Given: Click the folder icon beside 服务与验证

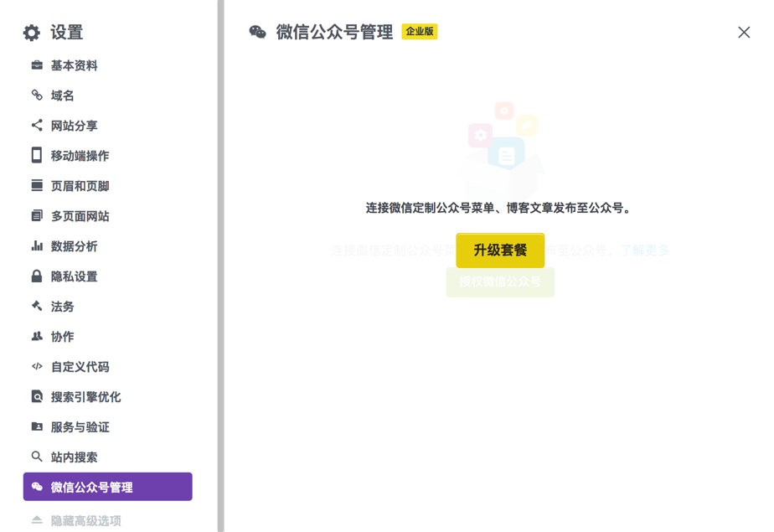Looking at the screenshot, I should point(37,426).
